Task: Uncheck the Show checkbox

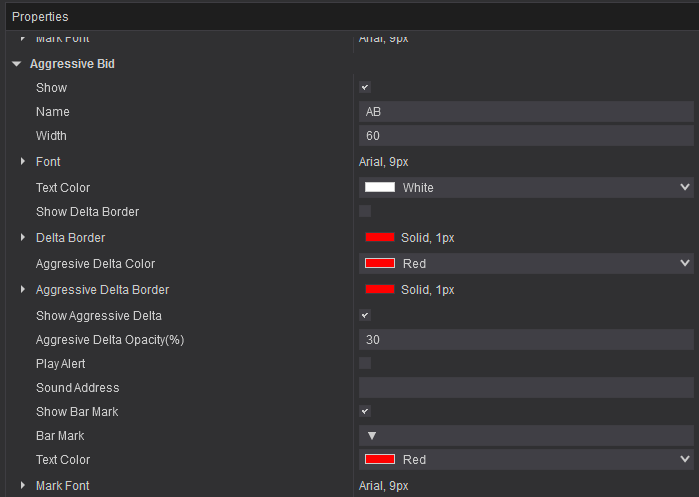Action: [x=365, y=88]
